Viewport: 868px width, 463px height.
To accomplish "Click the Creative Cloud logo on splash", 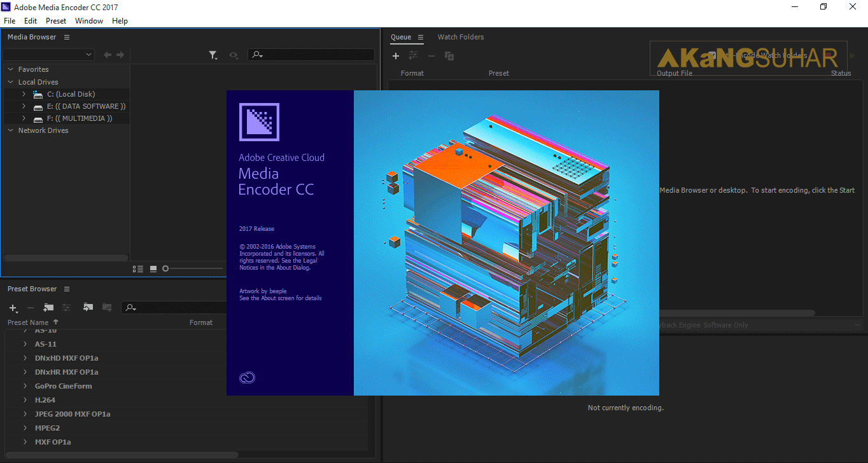I will (247, 378).
